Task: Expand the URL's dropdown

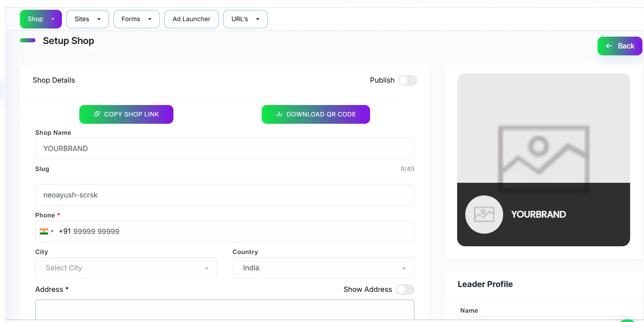Action: coord(245,19)
